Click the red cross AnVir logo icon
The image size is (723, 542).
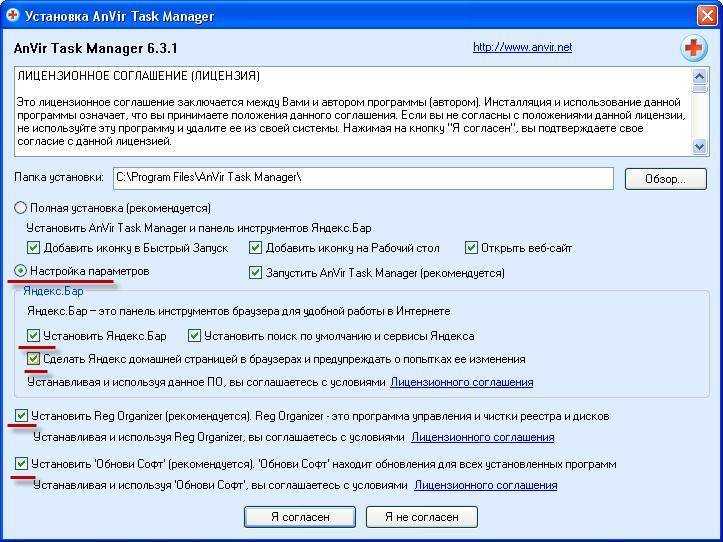pyautogui.click(x=693, y=48)
